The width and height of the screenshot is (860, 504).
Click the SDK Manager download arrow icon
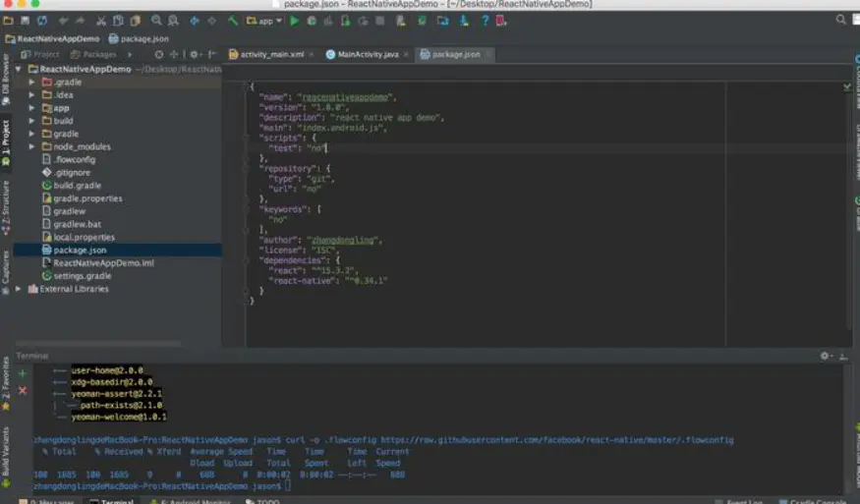(x=464, y=21)
